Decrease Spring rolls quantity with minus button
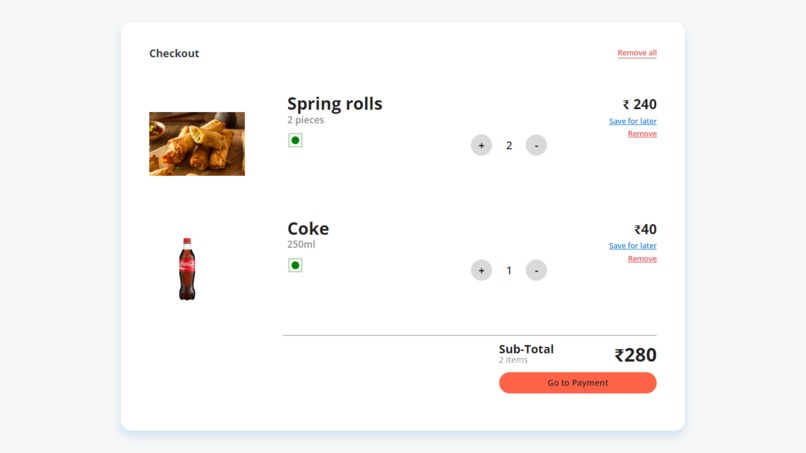 pyautogui.click(x=536, y=145)
